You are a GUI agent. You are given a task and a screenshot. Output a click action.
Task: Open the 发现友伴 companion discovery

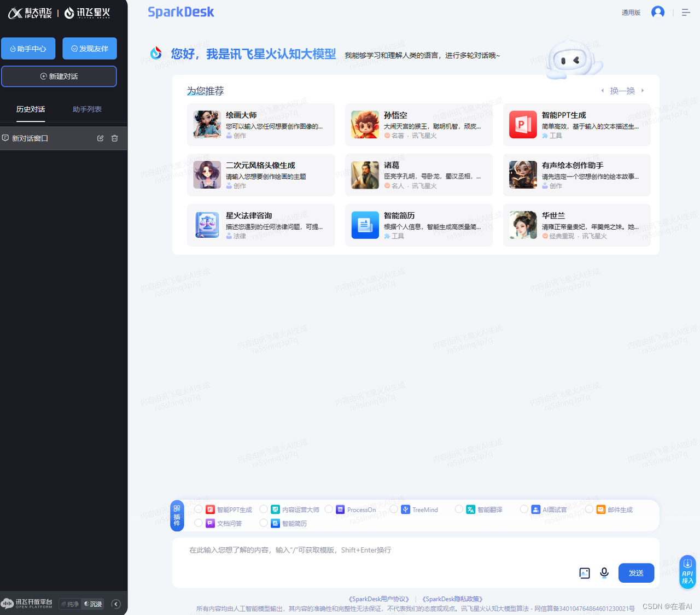point(90,49)
